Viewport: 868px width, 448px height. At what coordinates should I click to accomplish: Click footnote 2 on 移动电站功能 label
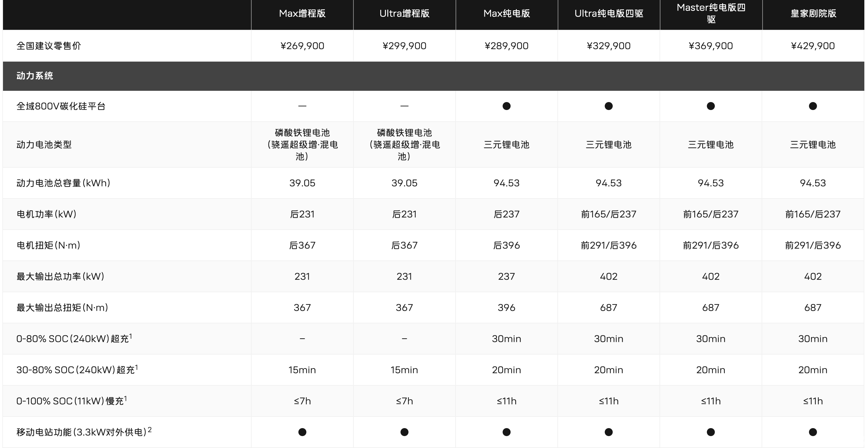(150, 429)
